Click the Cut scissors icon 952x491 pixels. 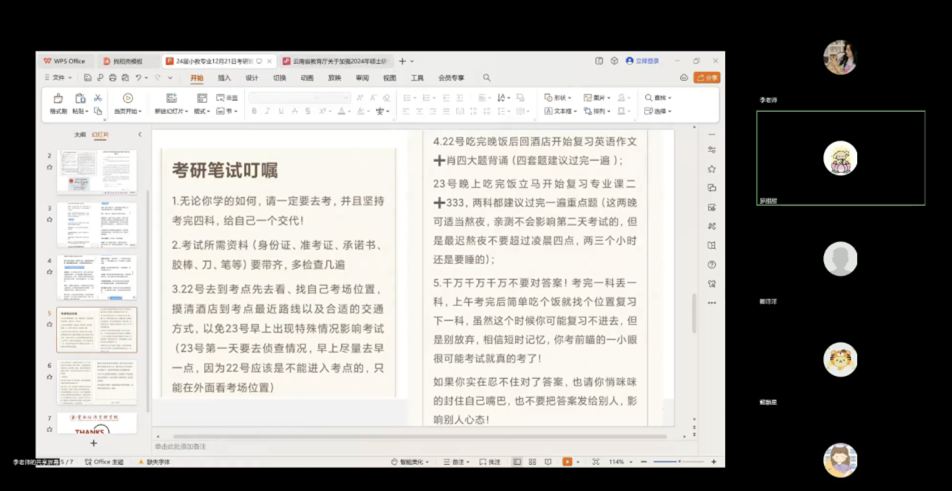point(98,98)
